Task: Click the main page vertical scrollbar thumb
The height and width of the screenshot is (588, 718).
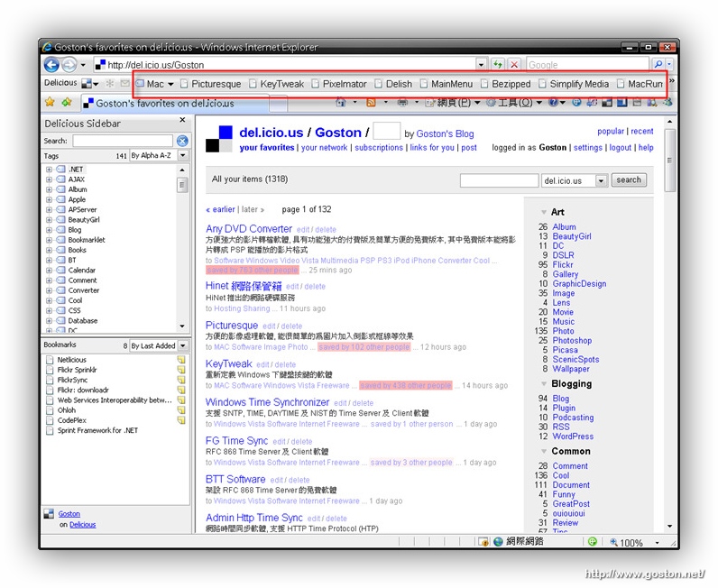Action: (x=669, y=161)
